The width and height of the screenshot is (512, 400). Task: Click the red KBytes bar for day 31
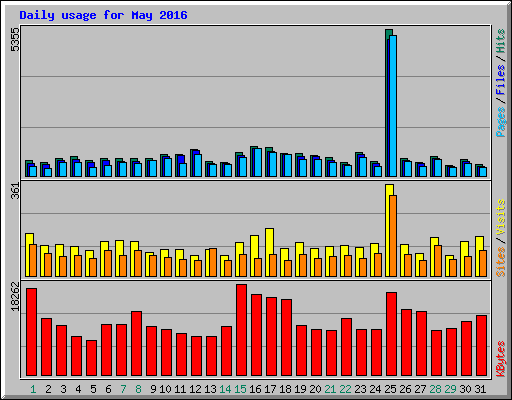482,346
